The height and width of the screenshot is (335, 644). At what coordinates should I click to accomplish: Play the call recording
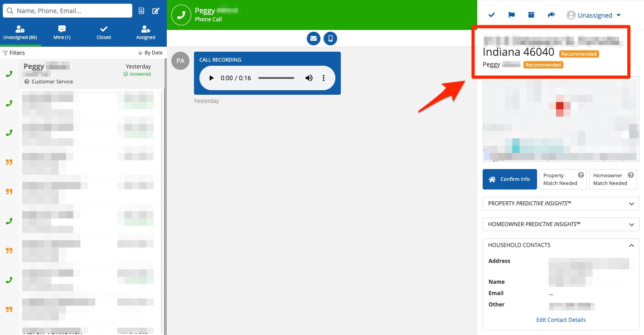coord(211,78)
